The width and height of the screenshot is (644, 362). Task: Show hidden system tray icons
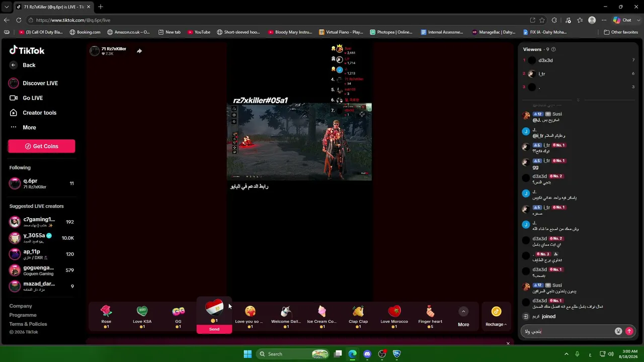566,354
